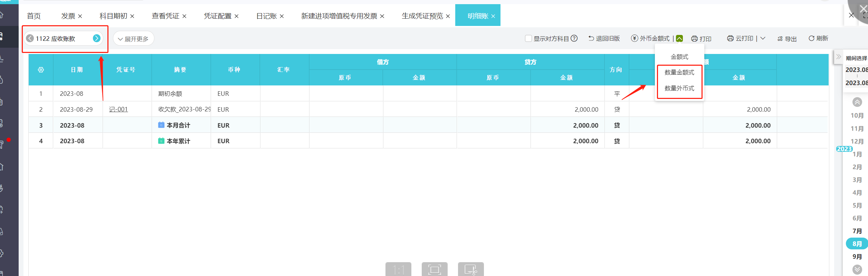Click the 云打印 cloud print button
The image size is (868, 276).
point(740,38)
